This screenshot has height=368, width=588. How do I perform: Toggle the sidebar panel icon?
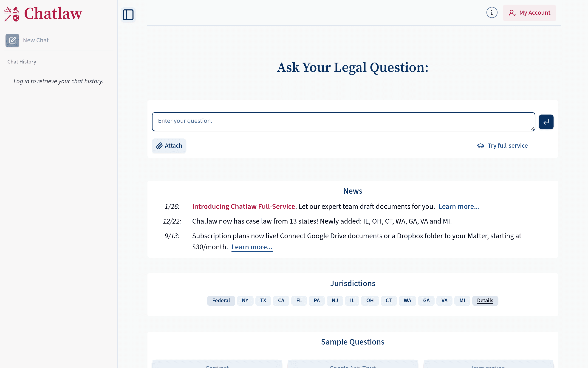click(x=128, y=14)
